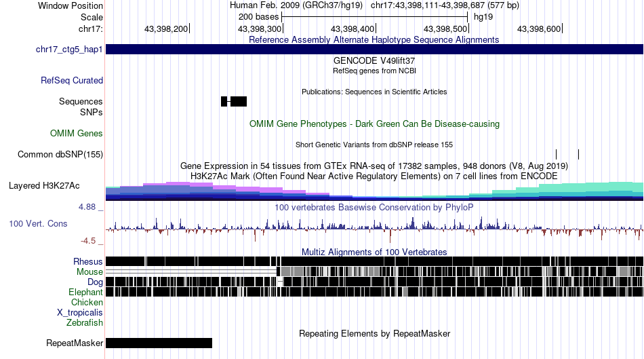Click the Elephant alignment label

pos(85,292)
